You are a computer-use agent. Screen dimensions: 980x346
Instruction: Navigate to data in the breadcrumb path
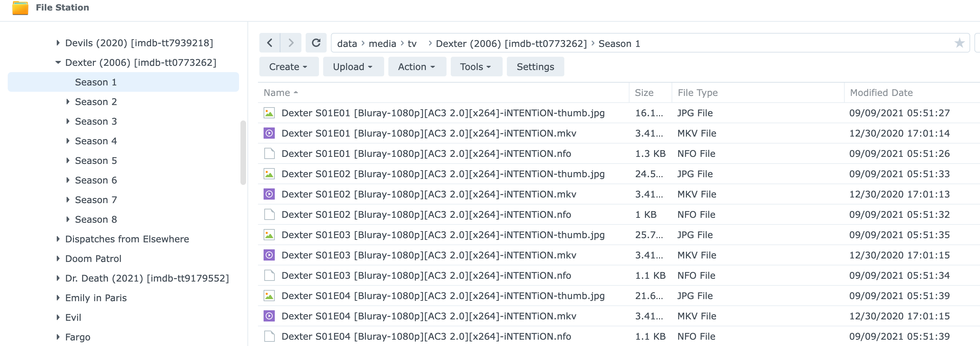347,44
